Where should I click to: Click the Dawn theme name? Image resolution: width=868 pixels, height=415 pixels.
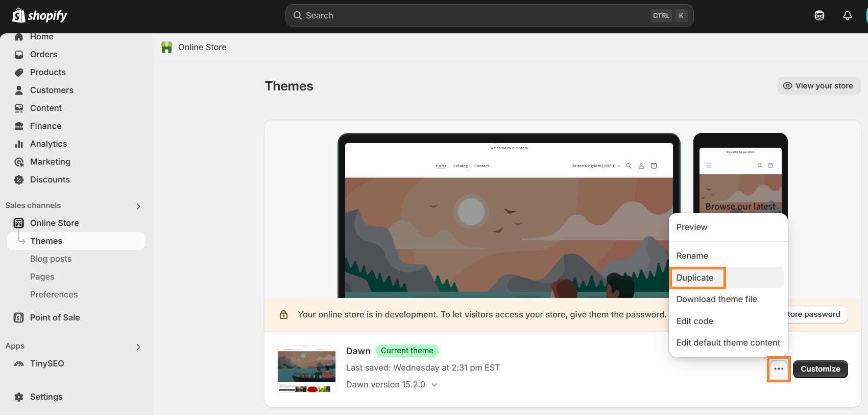[x=358, y=351]
